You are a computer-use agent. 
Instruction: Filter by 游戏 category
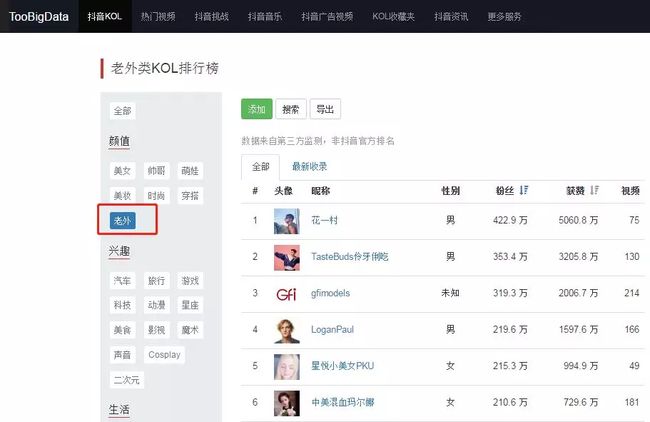190,281
